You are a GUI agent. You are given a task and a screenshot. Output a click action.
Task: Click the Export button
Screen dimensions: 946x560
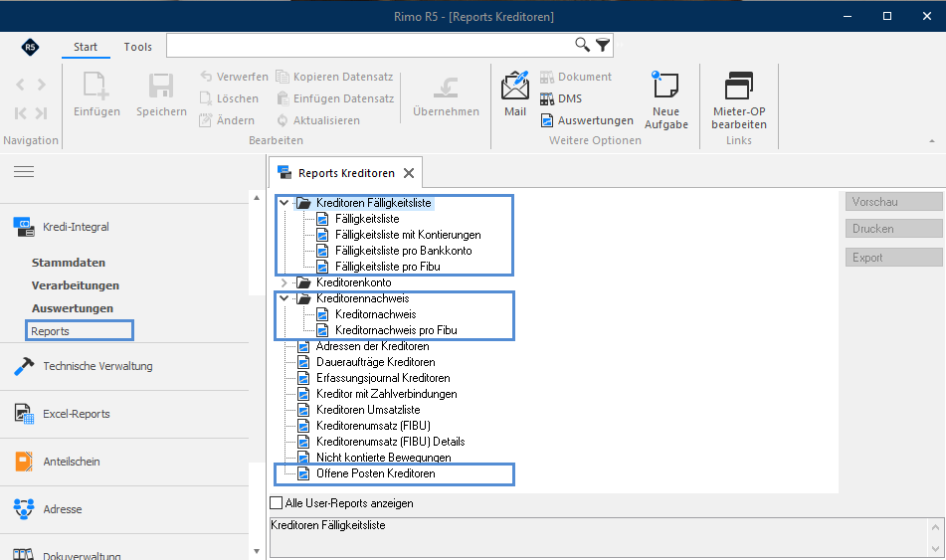coord(893,257)
